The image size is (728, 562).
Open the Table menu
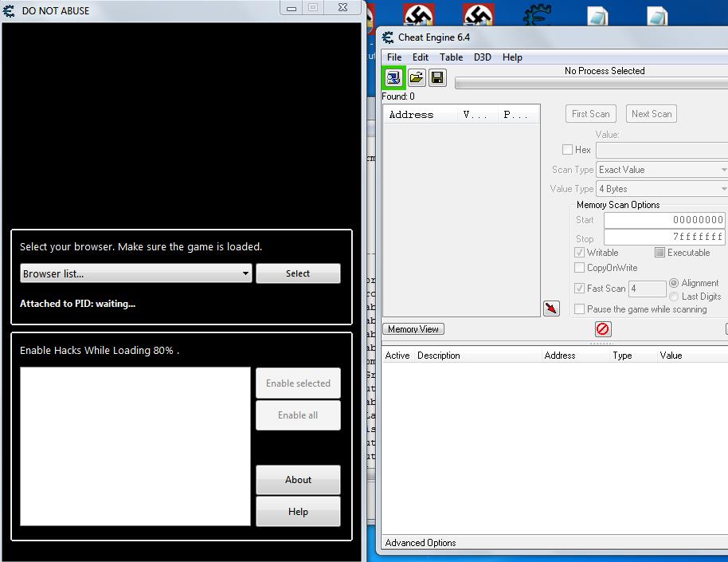(451, 57)
